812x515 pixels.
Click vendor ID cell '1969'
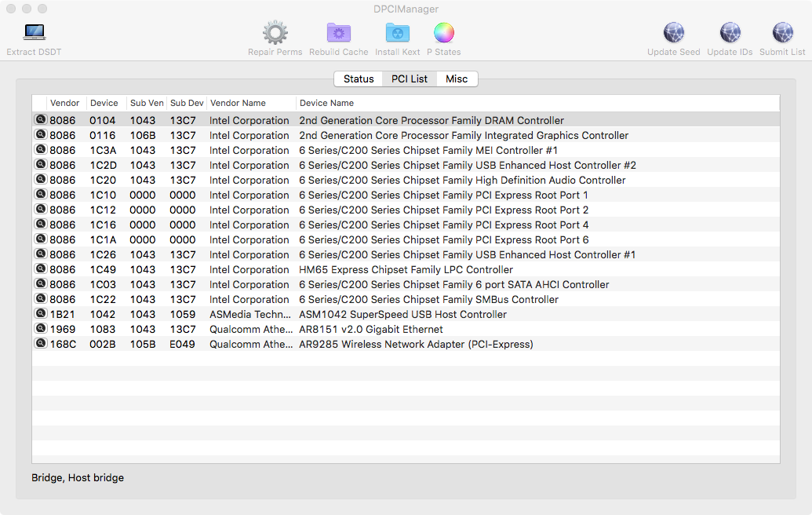62,330
